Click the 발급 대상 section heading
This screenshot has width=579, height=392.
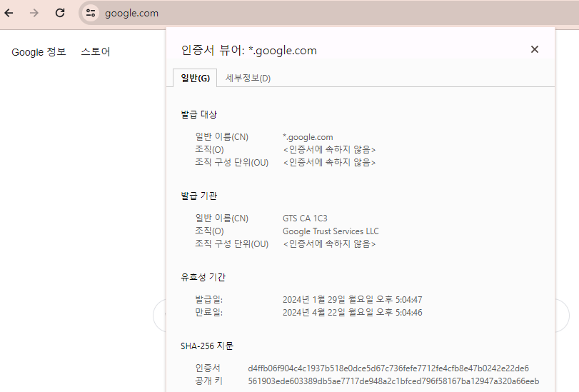(198, 114)
